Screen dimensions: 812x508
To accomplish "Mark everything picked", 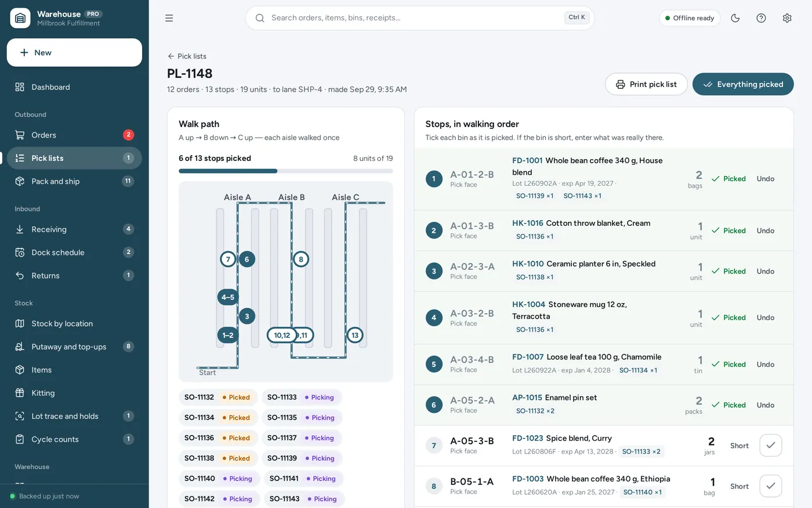I will [x=743, y=84].
